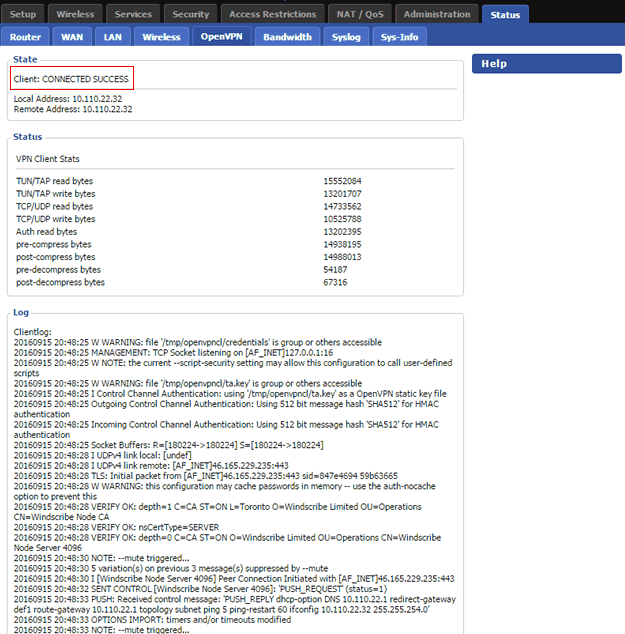The height and width of the screenshot is (634, 625).
Task: Click the ta.key group accessible warning line
Action: tap(188, 383)
